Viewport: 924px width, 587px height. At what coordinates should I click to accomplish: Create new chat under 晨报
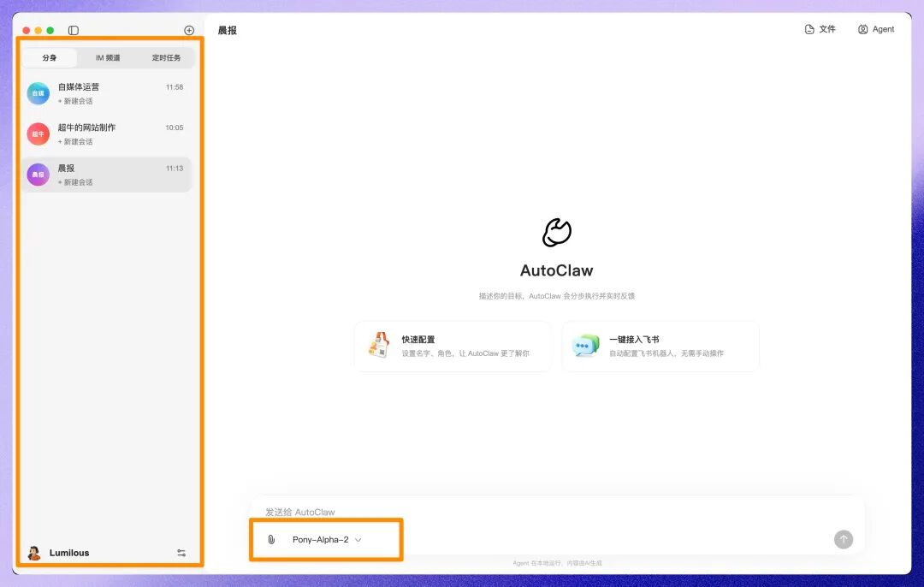tap(75, 183)
